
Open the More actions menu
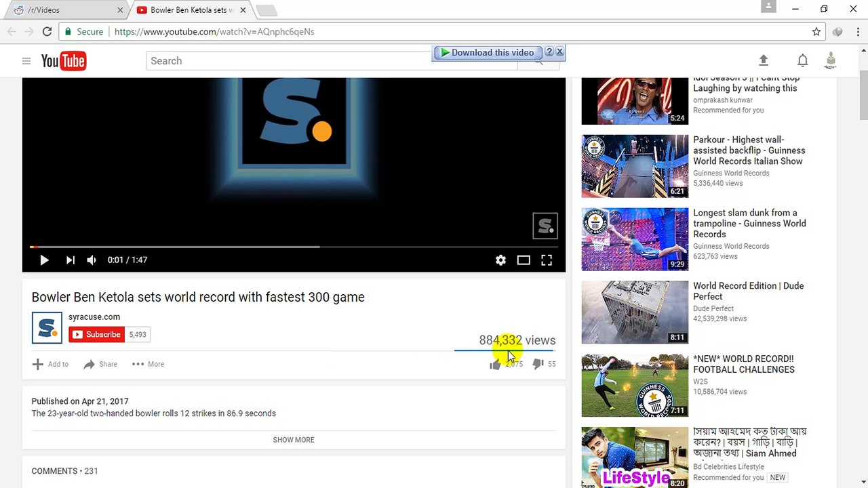148,365
